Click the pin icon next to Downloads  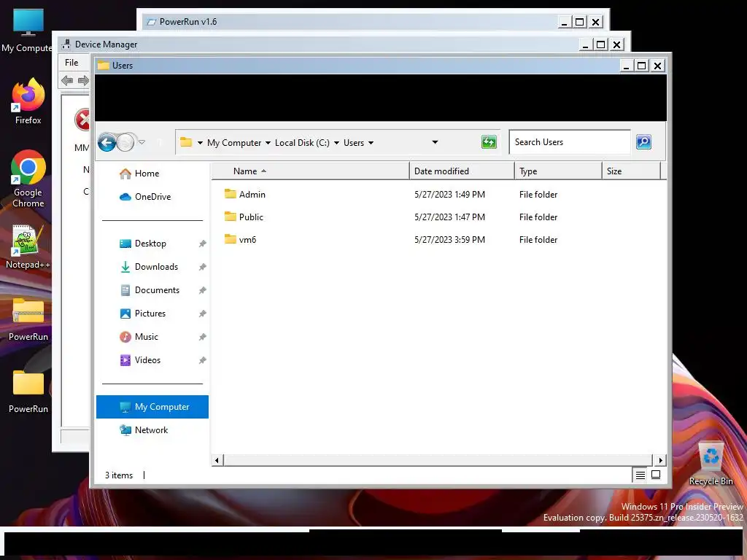point(203,267)
